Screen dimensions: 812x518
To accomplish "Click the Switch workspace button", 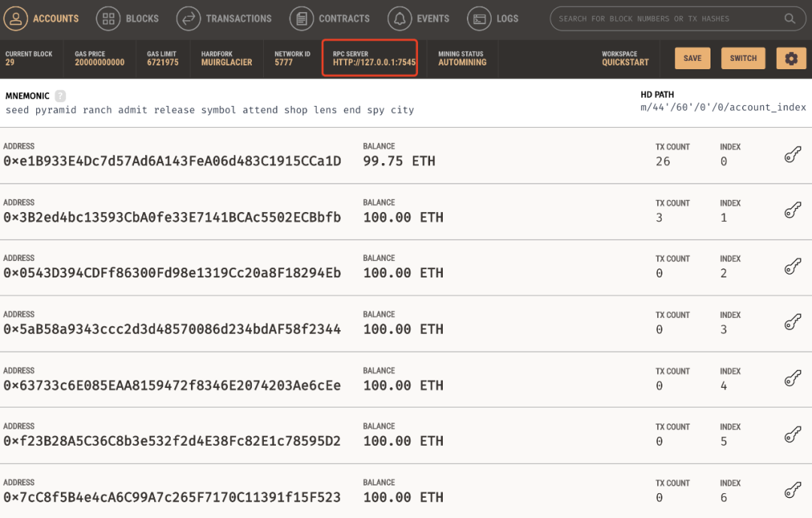I will click(x=743, y=59).
